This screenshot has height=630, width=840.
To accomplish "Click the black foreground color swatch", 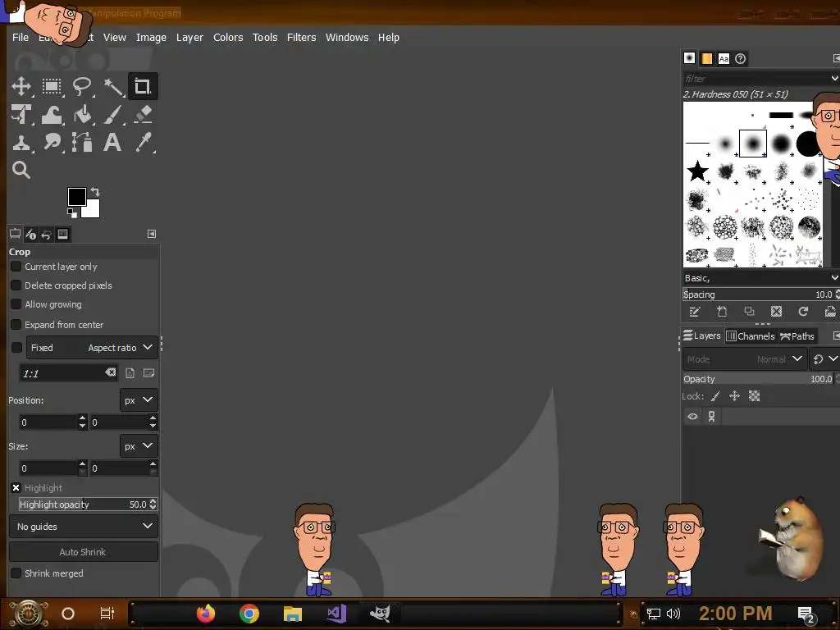I will point(76,197).
